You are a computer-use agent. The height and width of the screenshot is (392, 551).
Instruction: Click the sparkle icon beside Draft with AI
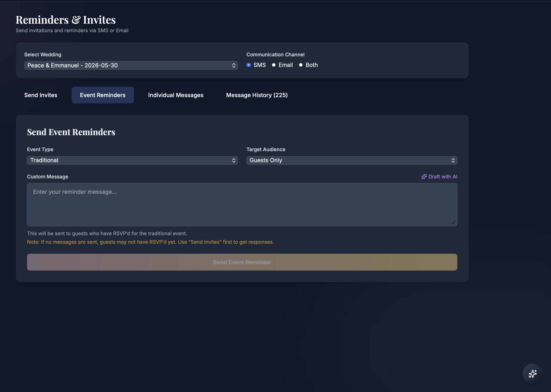point(424,177)
